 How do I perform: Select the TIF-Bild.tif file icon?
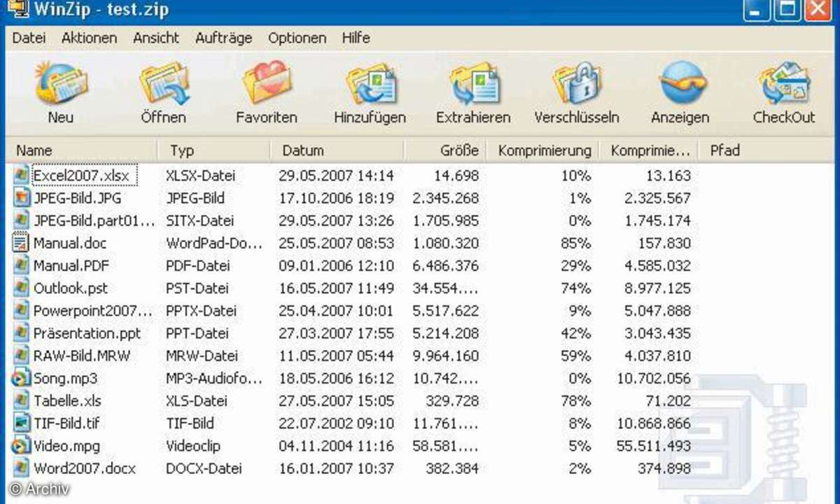point(21,423)
